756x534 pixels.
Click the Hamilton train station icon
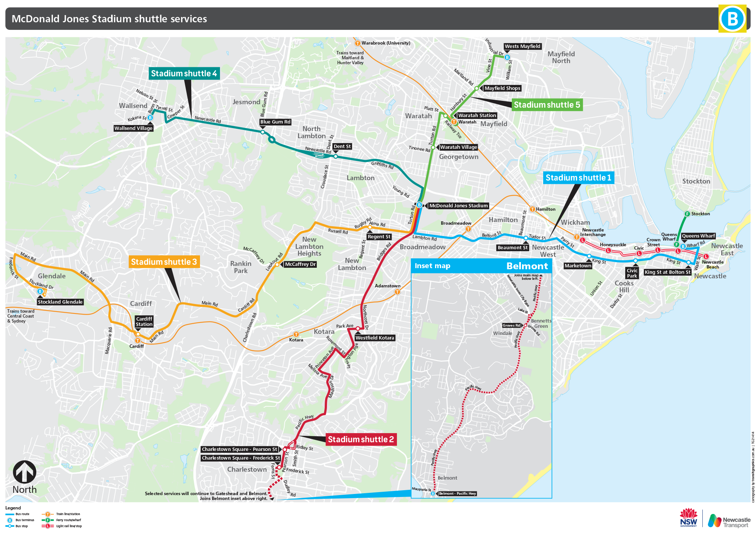(x=532, y=209)
